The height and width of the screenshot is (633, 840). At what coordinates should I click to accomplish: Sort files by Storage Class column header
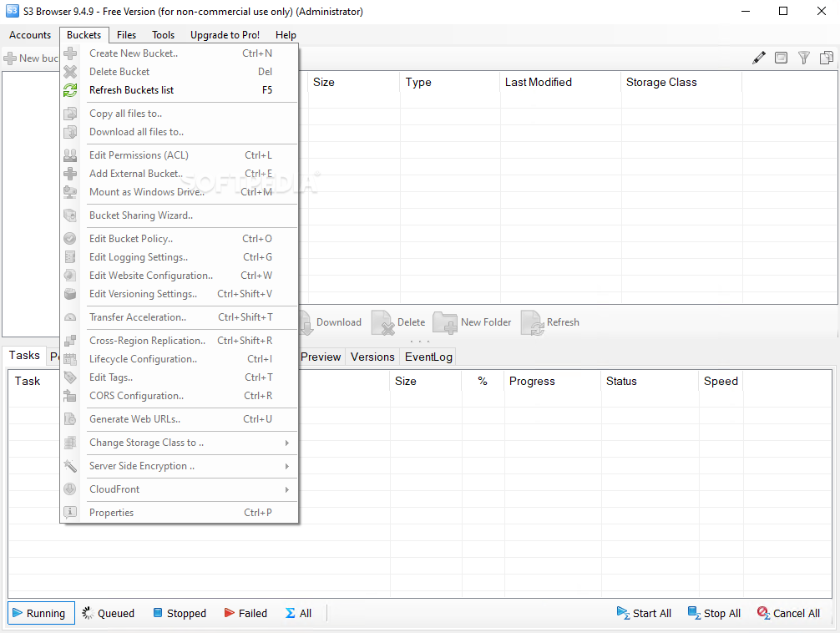click(681, 83)
